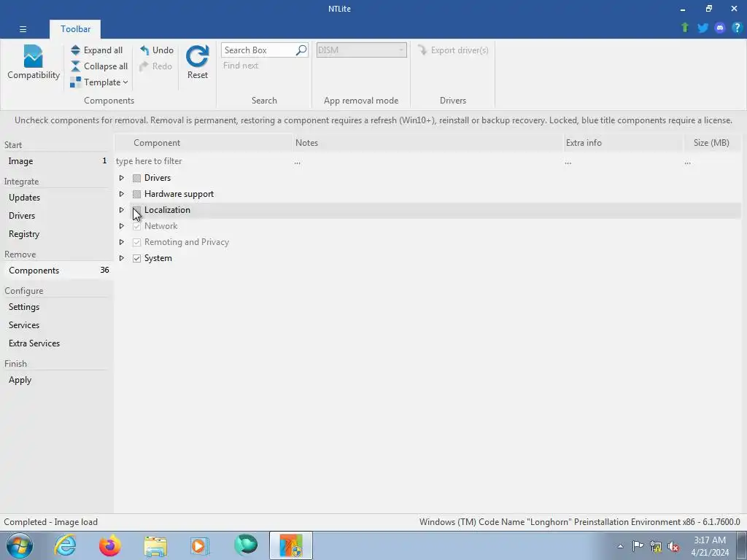Open File Explorer from taskbar
747x560 pixels.
click(x=155, y=545)
